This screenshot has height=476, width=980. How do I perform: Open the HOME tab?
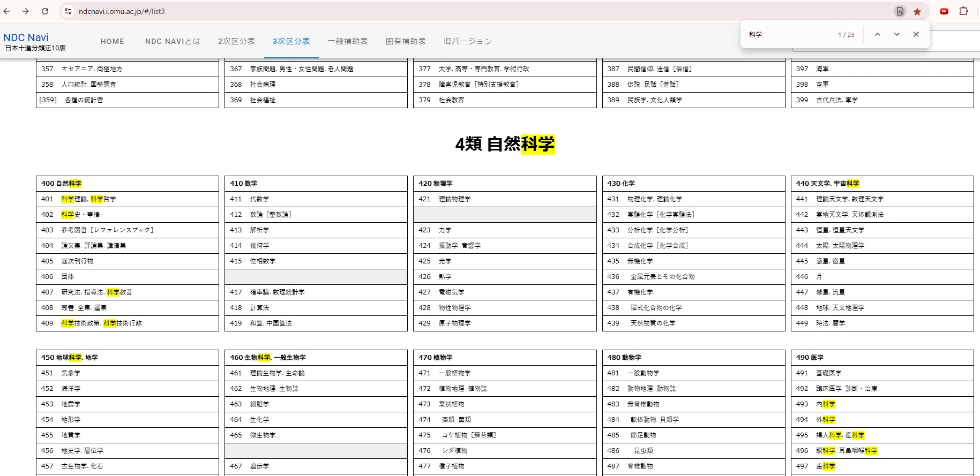click(113, 41)
